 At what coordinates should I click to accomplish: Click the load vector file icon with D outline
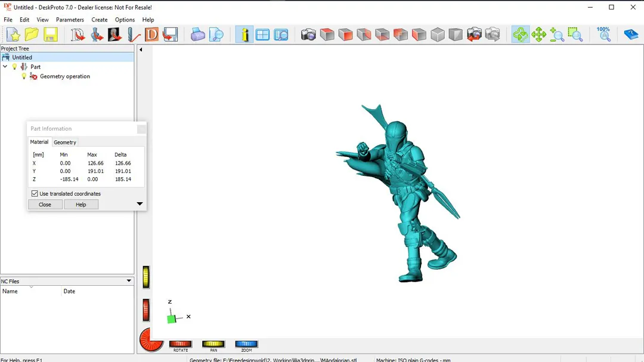(77, 35)
